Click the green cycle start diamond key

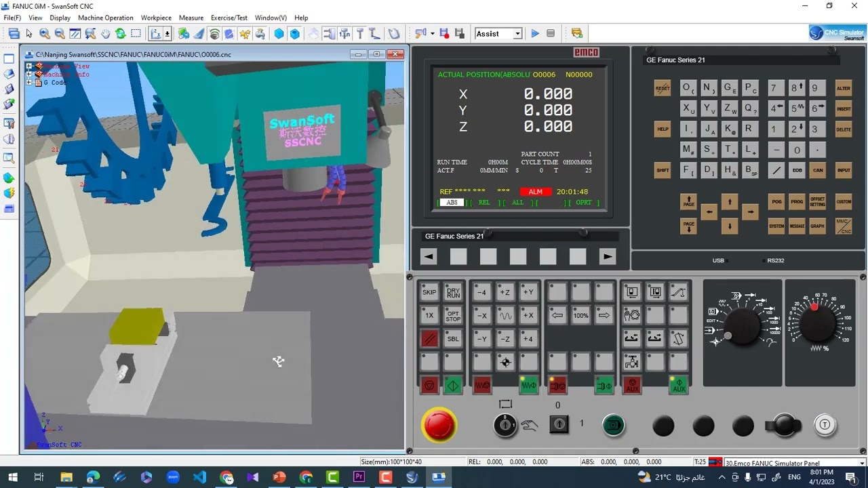[x=453, y=386]
